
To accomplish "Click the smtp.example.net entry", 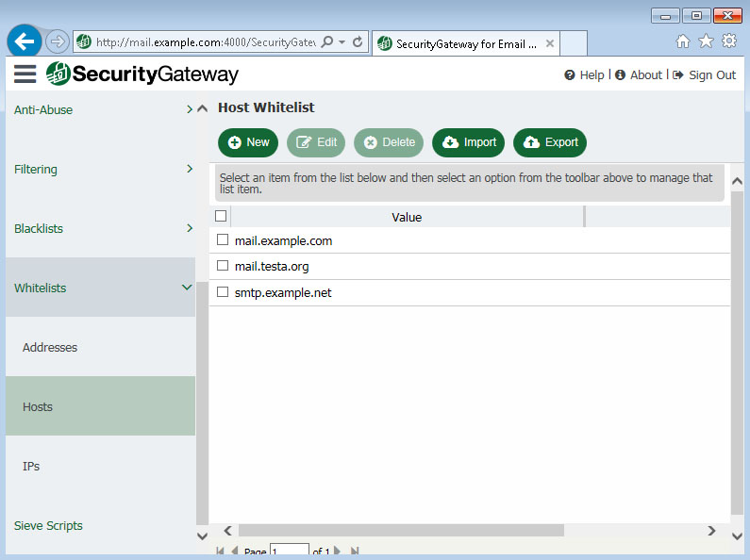I will coord(283,293).
